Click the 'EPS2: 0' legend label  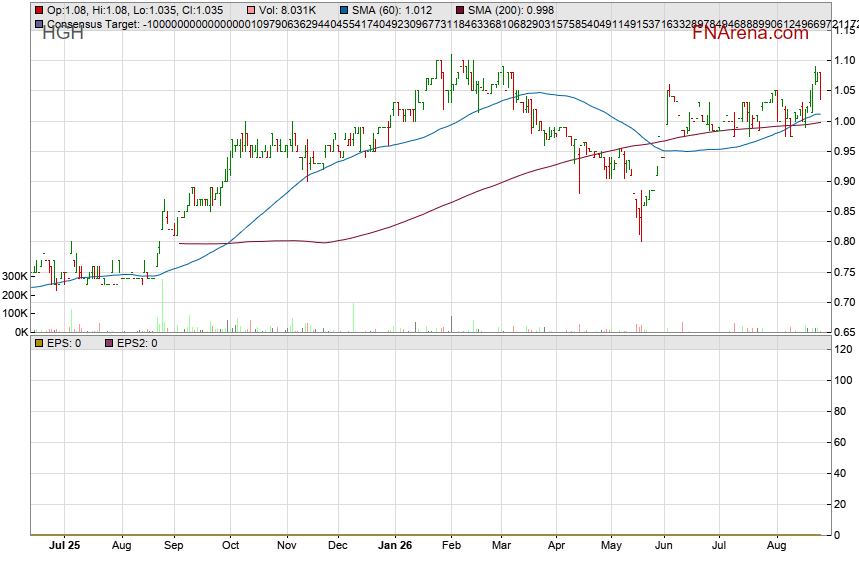tap(137, 344)
